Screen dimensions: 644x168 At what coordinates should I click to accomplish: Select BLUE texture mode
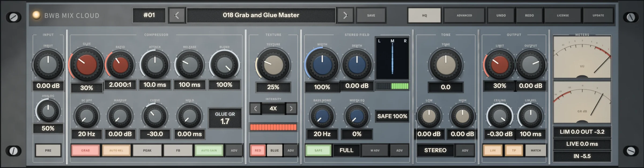275,150
